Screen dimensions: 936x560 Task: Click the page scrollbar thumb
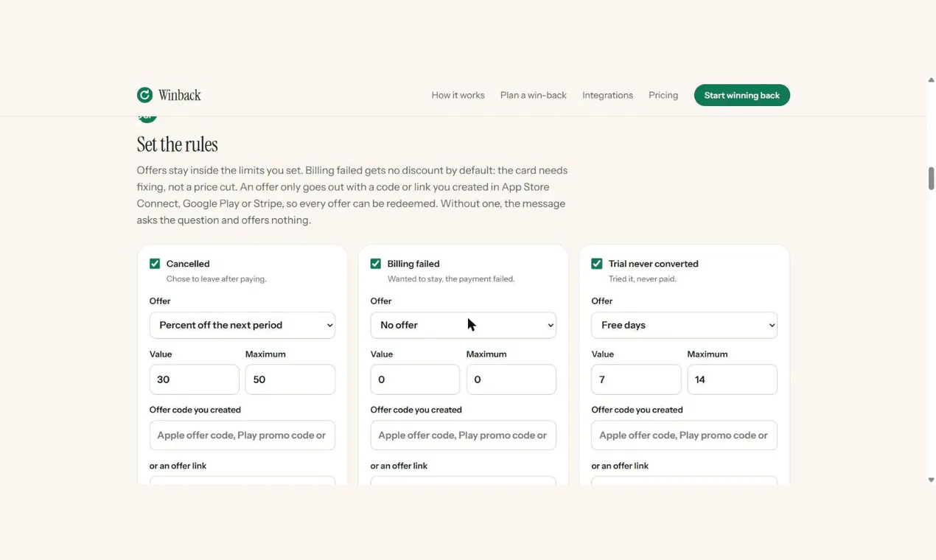tap(932, 178)
